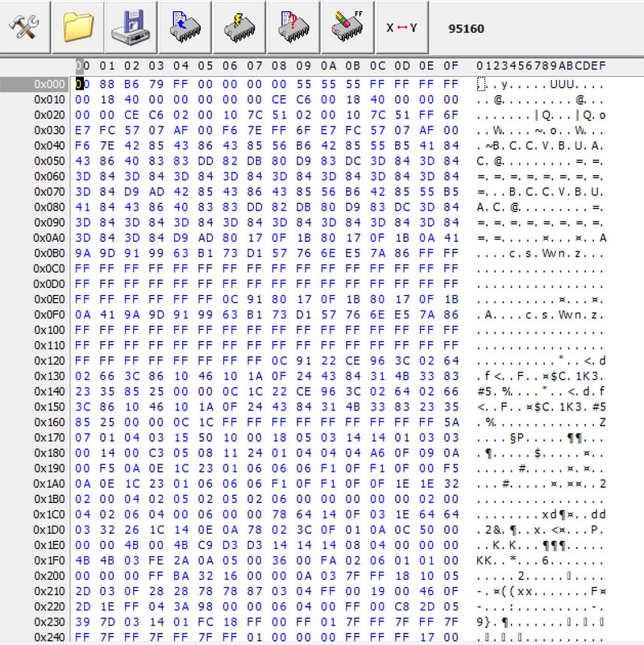Select byte 50 in row 0x170

(x=206, y=438)
